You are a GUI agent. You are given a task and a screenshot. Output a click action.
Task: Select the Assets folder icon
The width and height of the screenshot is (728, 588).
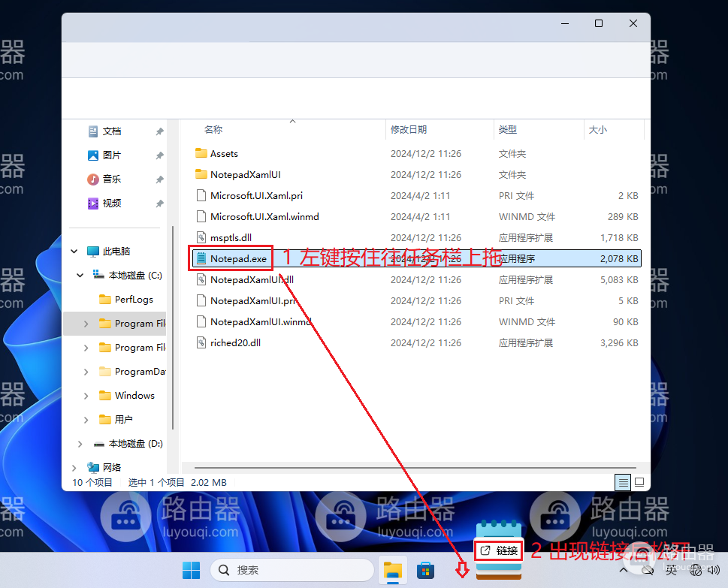(x=201, y=153)
